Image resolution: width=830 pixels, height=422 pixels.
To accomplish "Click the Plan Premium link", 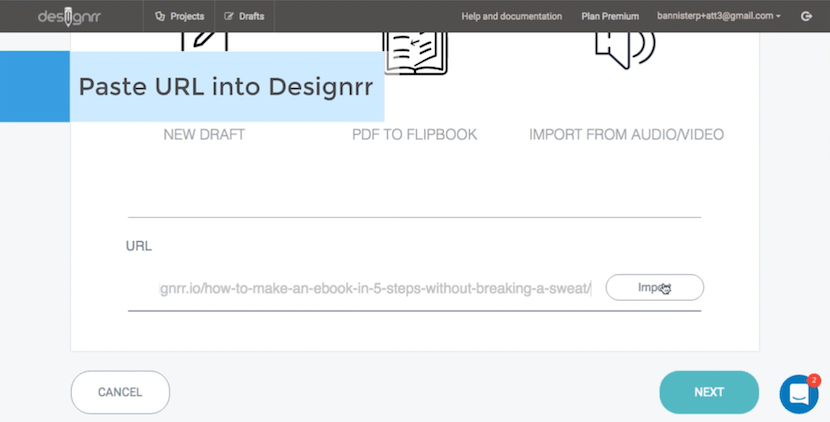I will [611, 16].
